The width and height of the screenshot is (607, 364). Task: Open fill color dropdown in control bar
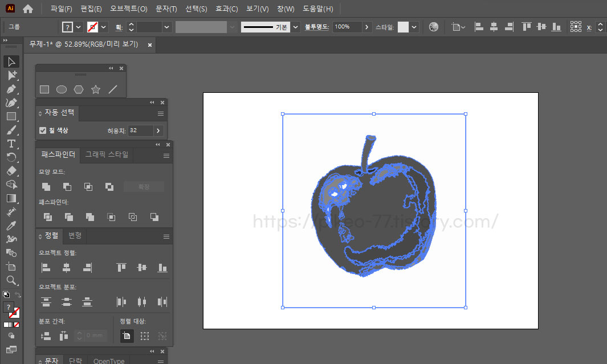tap(78, 27)
